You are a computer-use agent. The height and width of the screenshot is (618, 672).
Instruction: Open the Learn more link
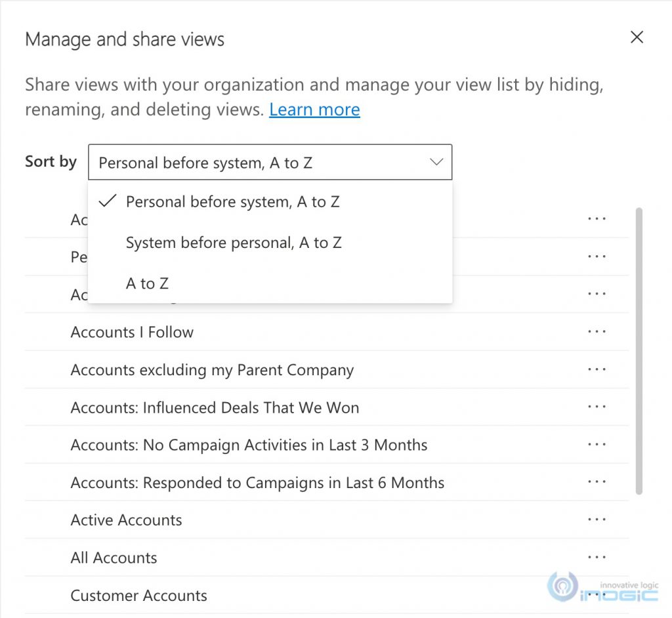click(314, 110)
